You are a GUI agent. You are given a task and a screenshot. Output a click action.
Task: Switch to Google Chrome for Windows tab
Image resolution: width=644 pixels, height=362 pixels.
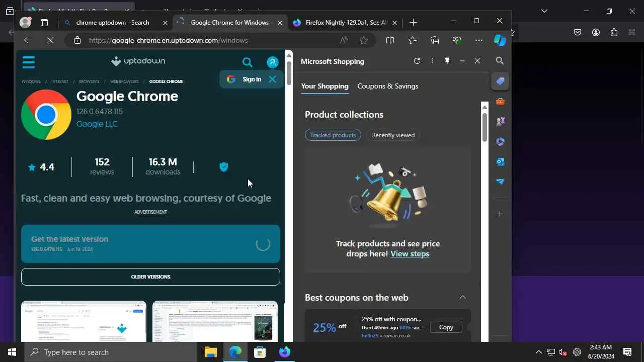click(229, 23)
